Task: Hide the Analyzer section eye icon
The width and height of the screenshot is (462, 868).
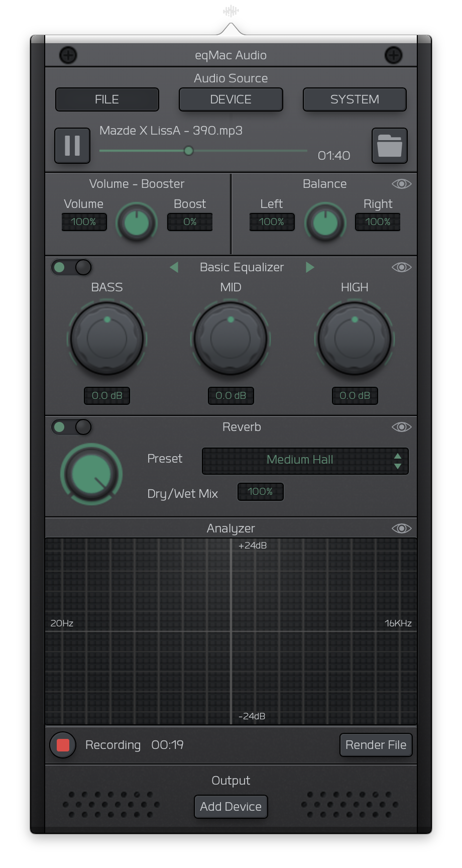Action: 402,528
